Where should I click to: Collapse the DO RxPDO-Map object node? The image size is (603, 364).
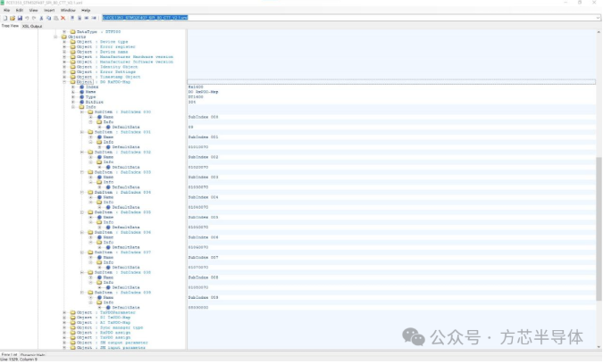[64, 82]
